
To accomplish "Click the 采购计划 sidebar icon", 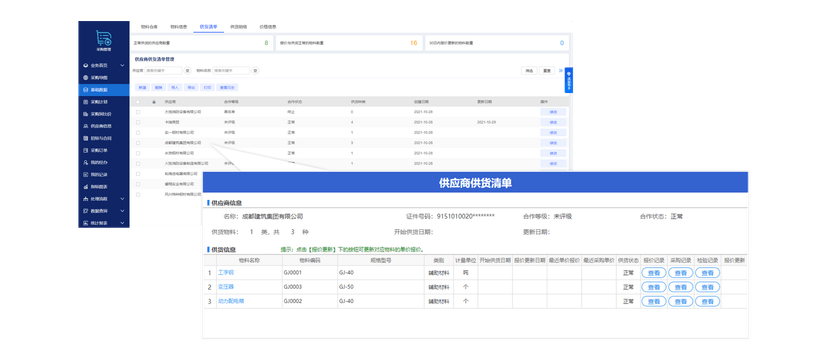I will tap(86, 102).
